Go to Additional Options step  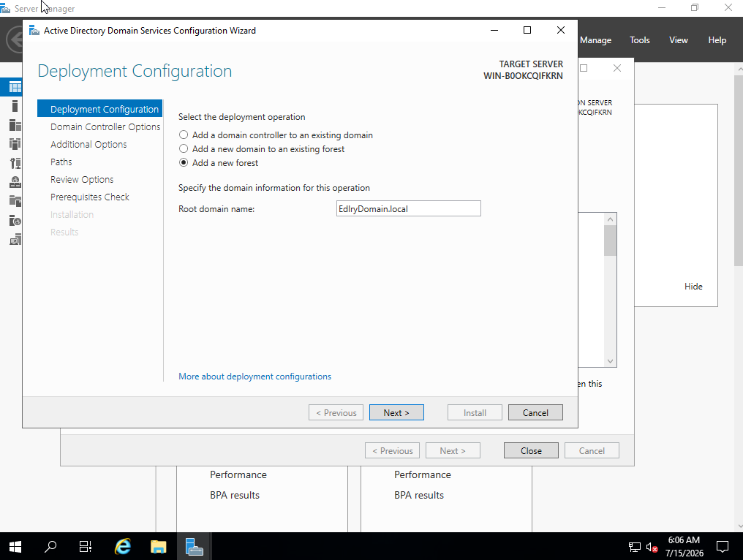[x=88, y=145]
